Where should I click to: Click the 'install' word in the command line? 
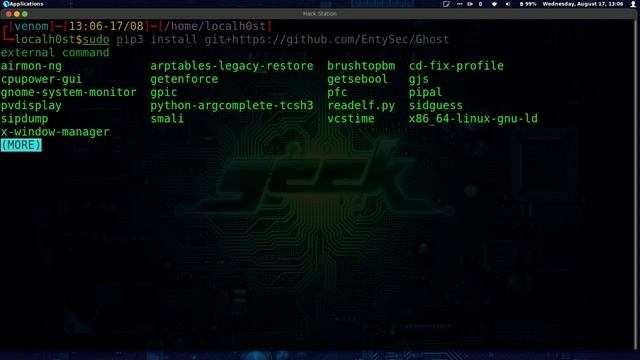pos(174,40)
